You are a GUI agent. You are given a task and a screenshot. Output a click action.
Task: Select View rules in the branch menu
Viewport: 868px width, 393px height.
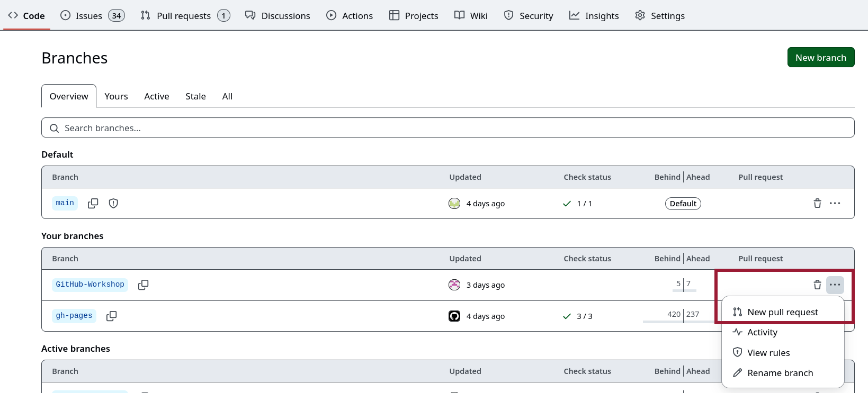pyautogui.click(x=768, y=353)
